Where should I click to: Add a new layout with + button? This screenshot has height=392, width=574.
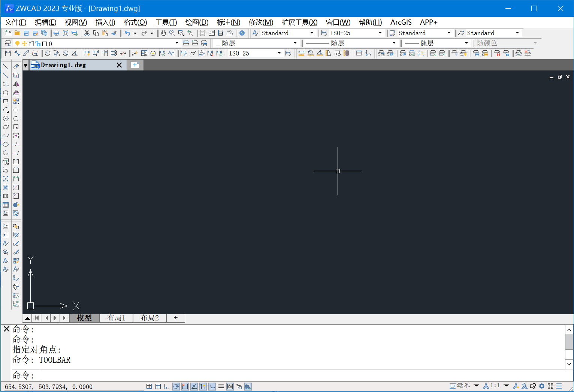pyautogui.click(x=175, y=318)
